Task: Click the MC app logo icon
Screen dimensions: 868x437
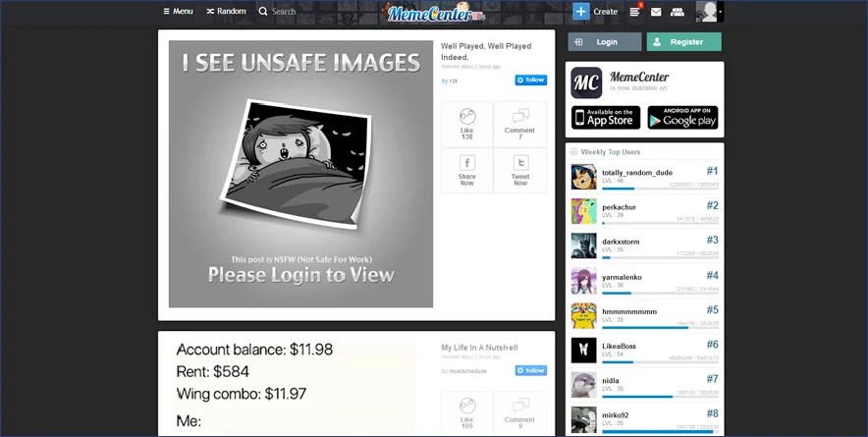Action: 587,82
